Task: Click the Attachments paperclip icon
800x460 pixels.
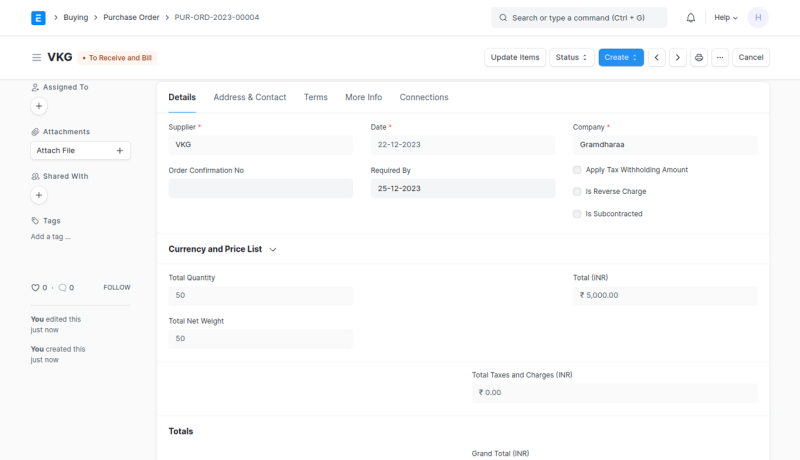Action: (35, 132)
